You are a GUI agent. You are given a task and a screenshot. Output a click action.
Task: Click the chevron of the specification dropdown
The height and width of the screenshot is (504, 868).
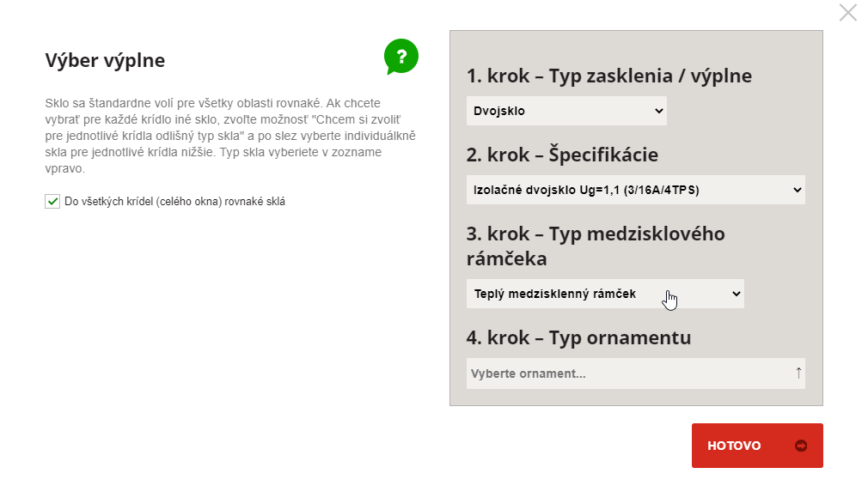click(x=794, y=190)
